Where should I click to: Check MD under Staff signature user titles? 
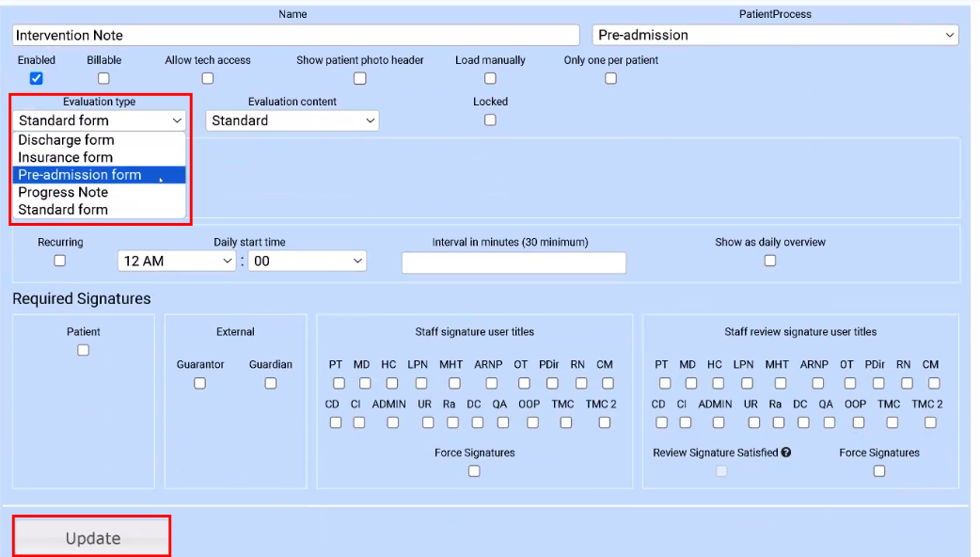[x=365, y=383]
